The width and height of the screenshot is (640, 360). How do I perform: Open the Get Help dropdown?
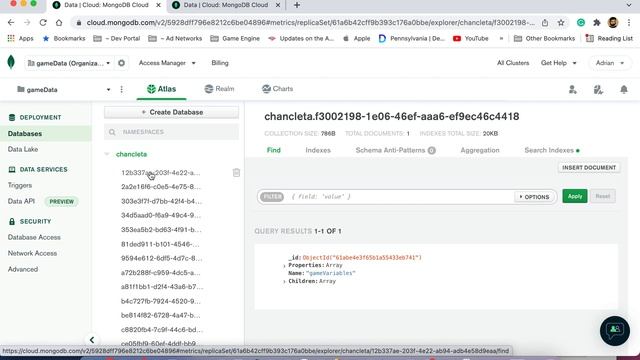[x=558, y=63]
